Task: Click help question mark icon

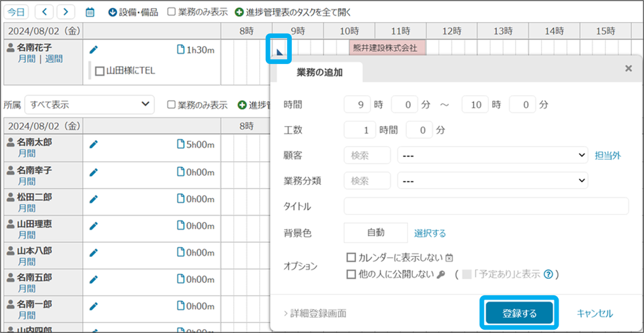Action: (548, 274)
